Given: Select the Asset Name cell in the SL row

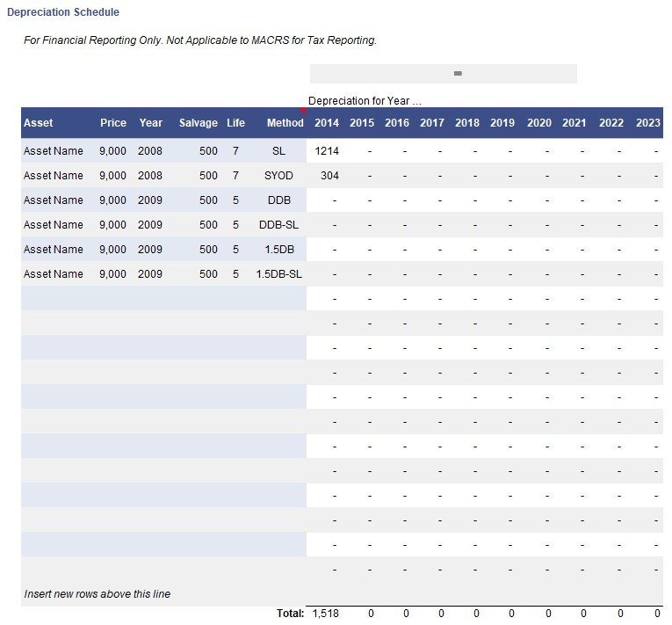Looking at the screenshot, I should point(53,151).
